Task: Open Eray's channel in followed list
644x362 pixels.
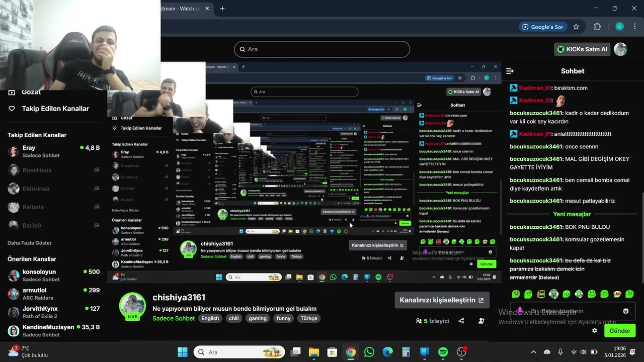Action: point(53,151)
